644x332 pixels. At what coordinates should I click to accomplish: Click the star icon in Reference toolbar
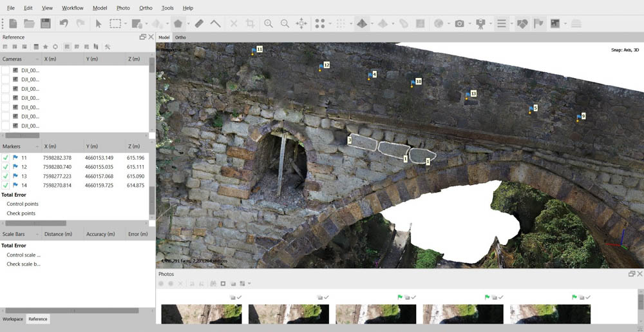[x=46, y=46]
